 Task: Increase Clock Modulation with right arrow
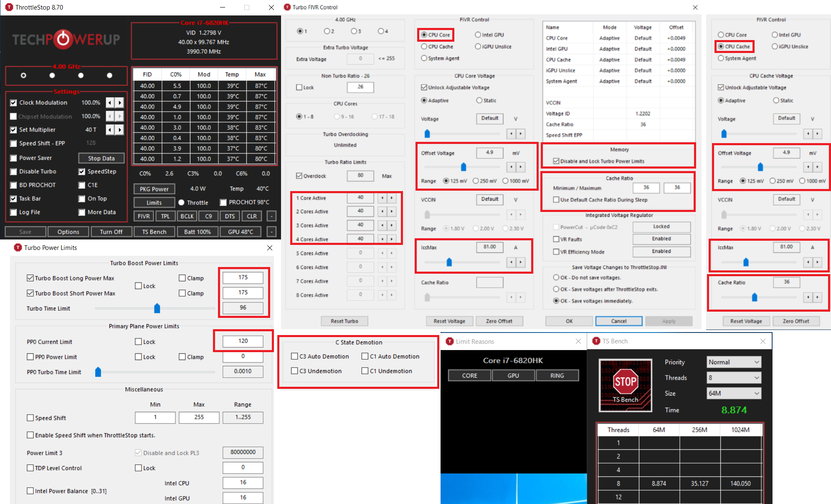120,103
